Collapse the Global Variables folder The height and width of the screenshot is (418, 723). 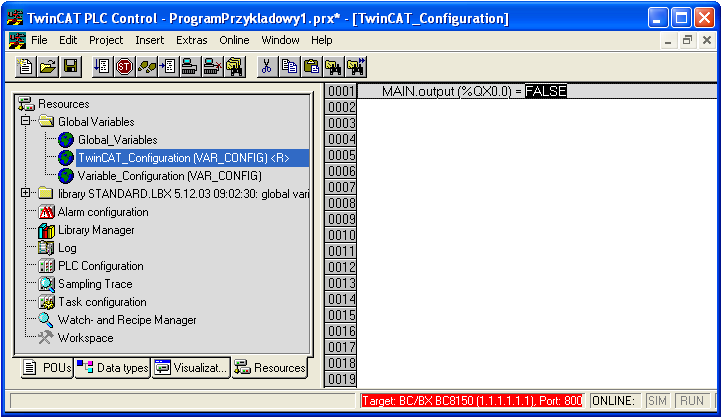[x=26, y=121]
